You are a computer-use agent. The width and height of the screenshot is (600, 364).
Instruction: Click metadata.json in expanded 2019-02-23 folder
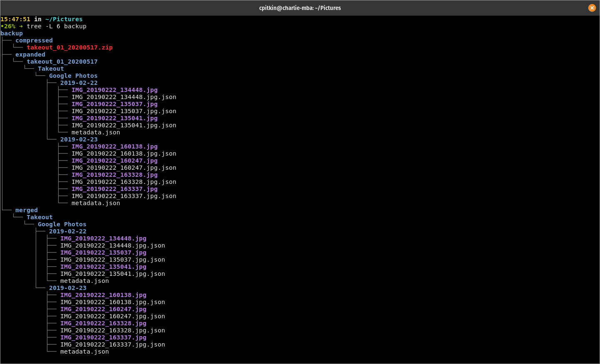coord(96,203)
